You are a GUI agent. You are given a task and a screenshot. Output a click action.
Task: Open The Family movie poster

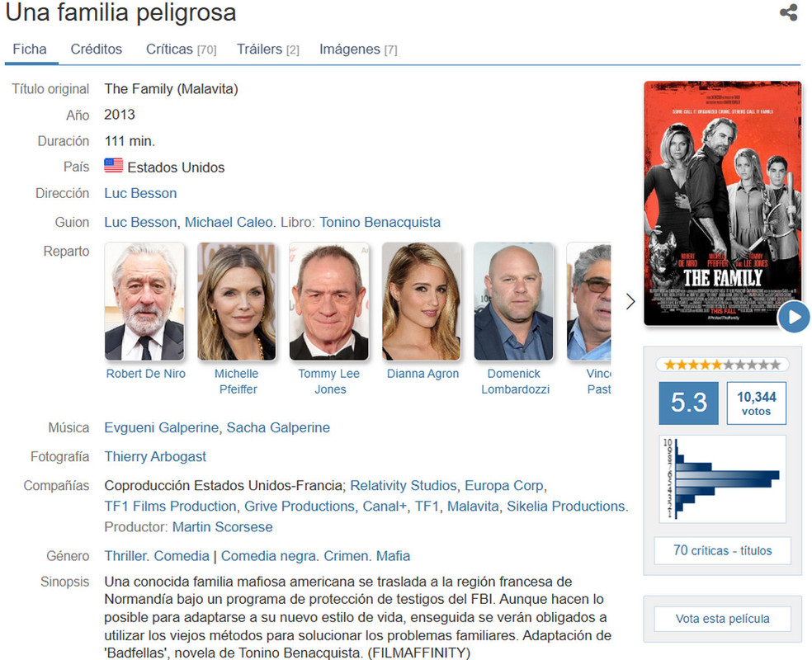point(722,204)
